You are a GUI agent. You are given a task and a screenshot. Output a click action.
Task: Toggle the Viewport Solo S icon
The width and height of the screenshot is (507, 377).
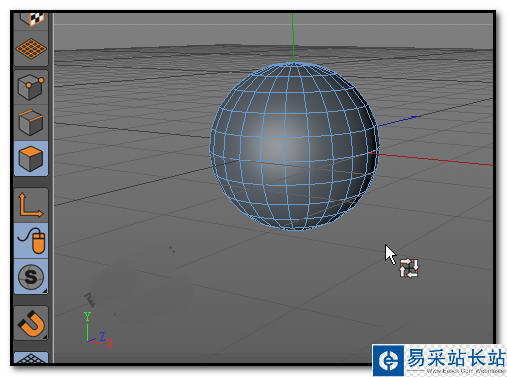(x=31, y=276)
